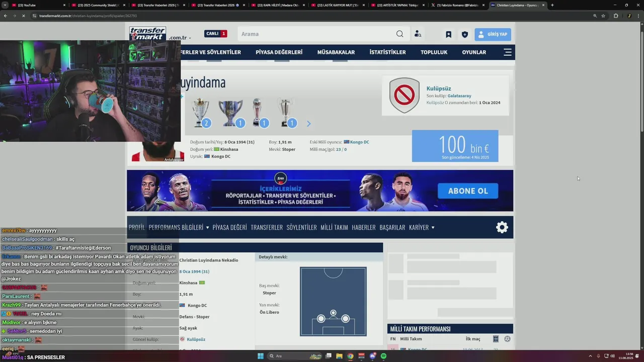Open the MÜSABAKALAR menu
This screenshot has width=644, height=362.
click(336, 52)
